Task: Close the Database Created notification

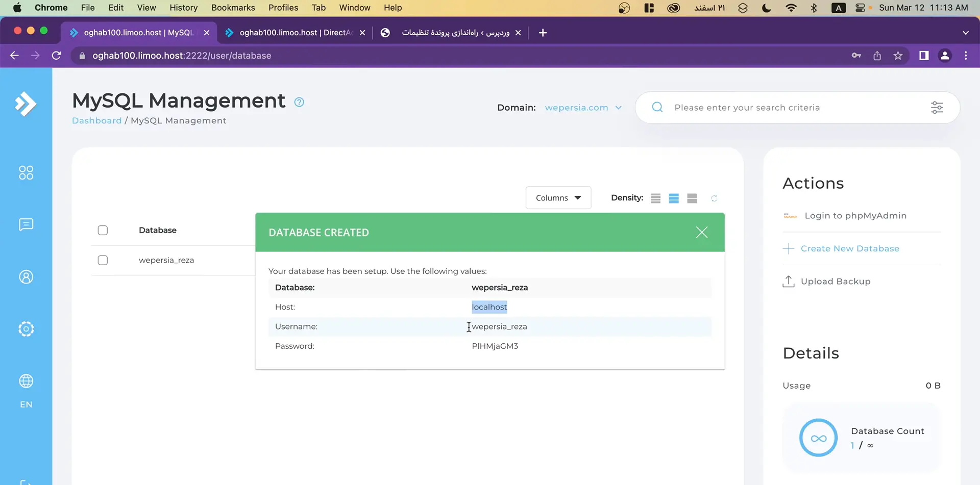Action: click(x=702, y=233)
